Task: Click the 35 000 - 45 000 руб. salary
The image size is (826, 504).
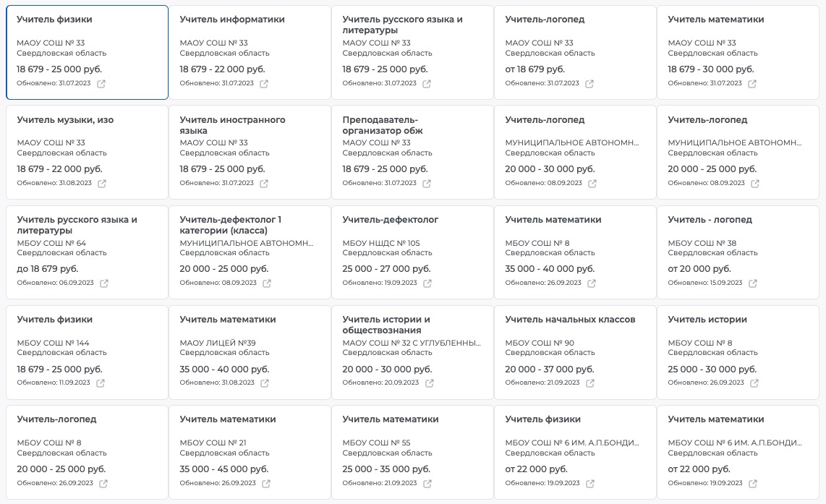Action: (223, 469)
